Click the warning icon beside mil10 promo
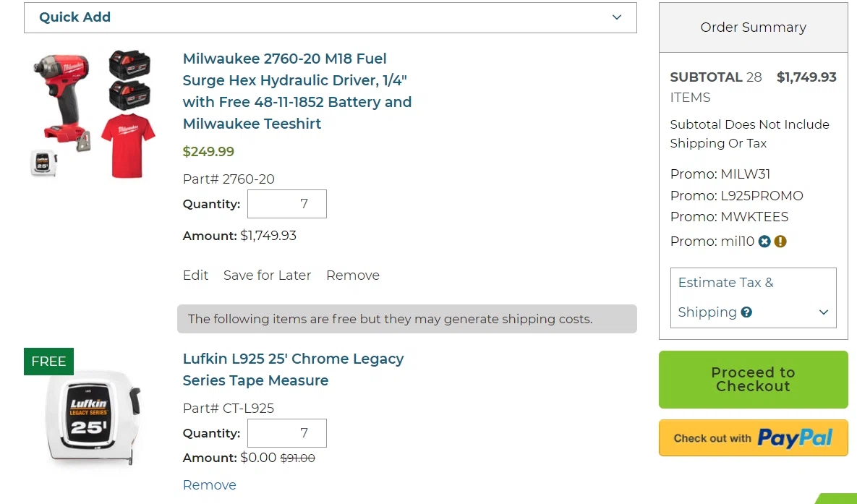The height and width of the screenshot is (504, 857). [x=780, y=242]
